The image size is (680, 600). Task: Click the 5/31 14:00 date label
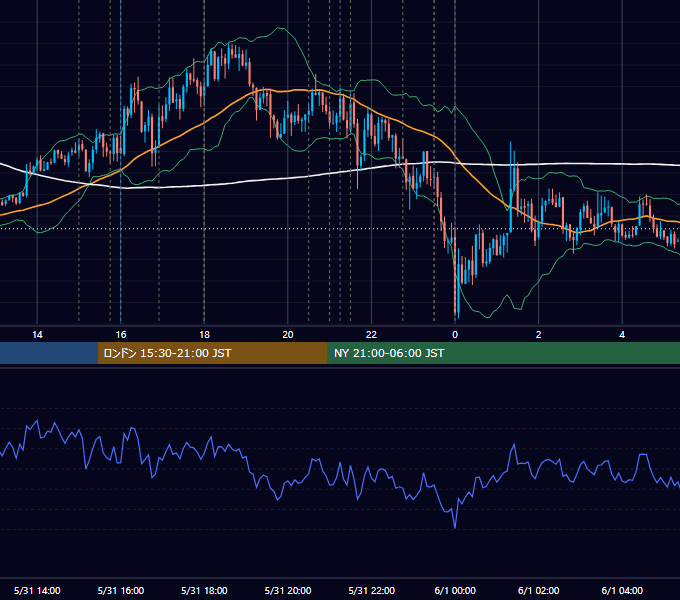pos(37,590)
